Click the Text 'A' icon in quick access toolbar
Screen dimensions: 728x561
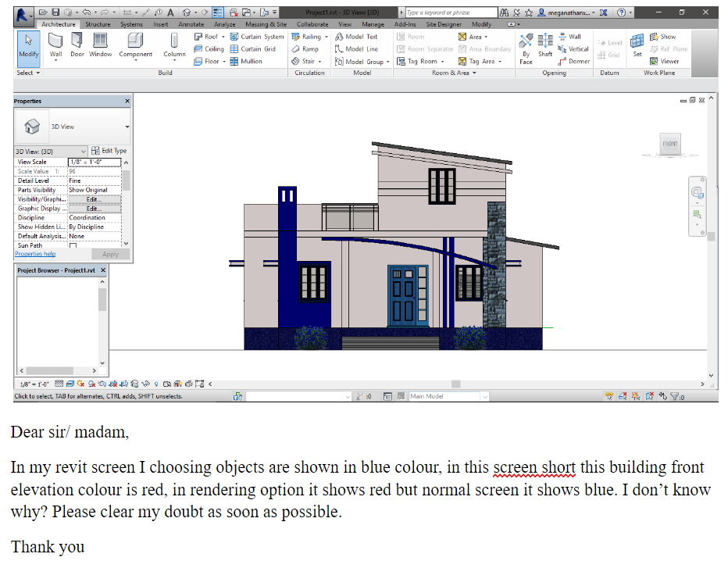(x=170, y=13)
